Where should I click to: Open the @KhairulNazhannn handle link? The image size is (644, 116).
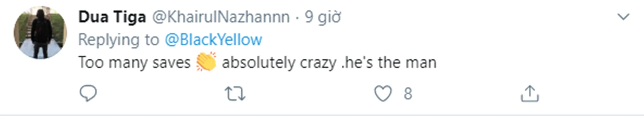[221, 17]
